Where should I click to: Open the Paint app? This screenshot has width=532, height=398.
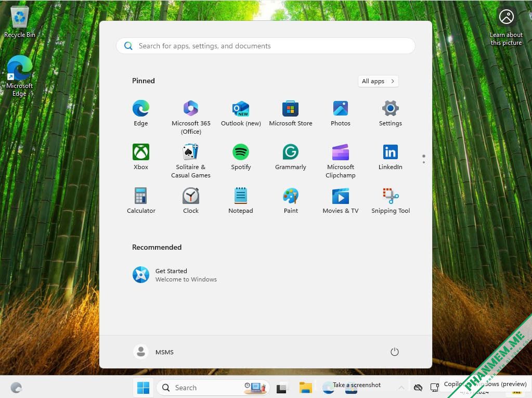(x=290, y=200)
